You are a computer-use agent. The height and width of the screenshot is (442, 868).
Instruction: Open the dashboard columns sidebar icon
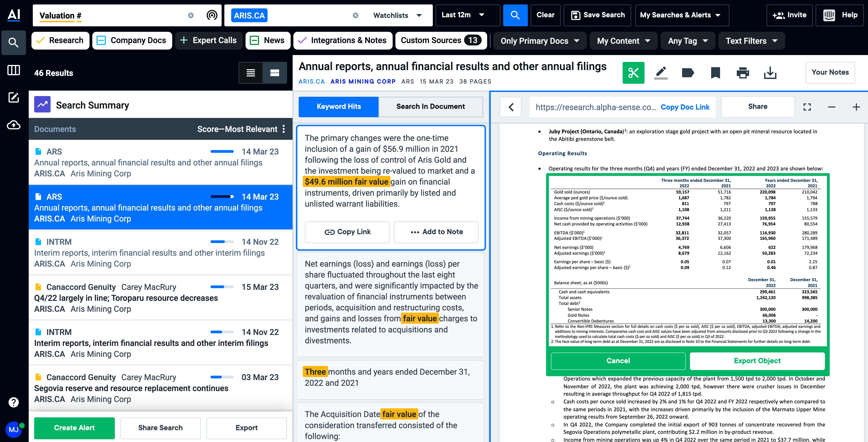click(13, 70)
